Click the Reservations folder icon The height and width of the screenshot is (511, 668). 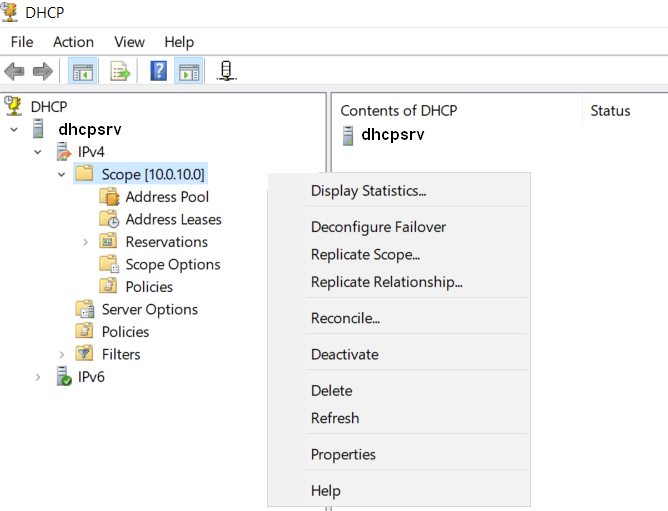point(108,241)
